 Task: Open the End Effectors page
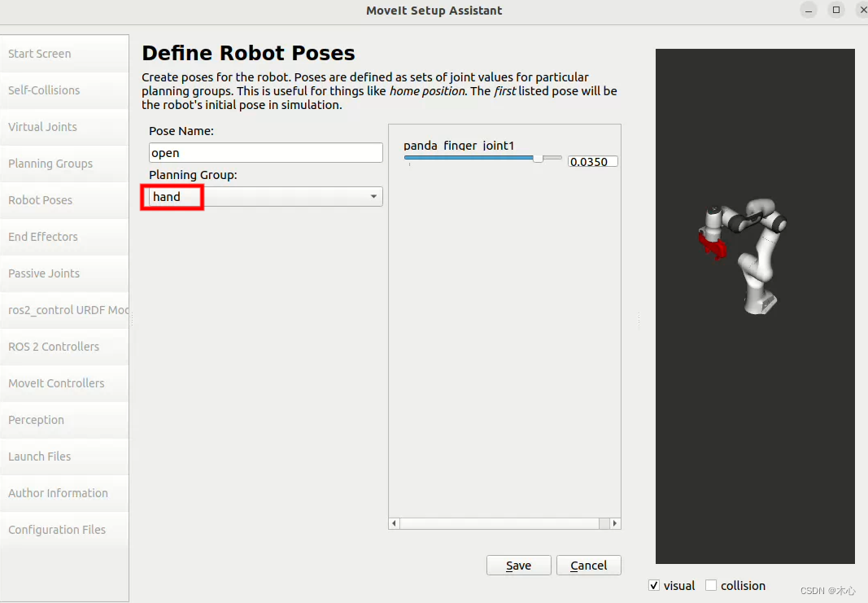pyautogui.click(x=64, y=237)
